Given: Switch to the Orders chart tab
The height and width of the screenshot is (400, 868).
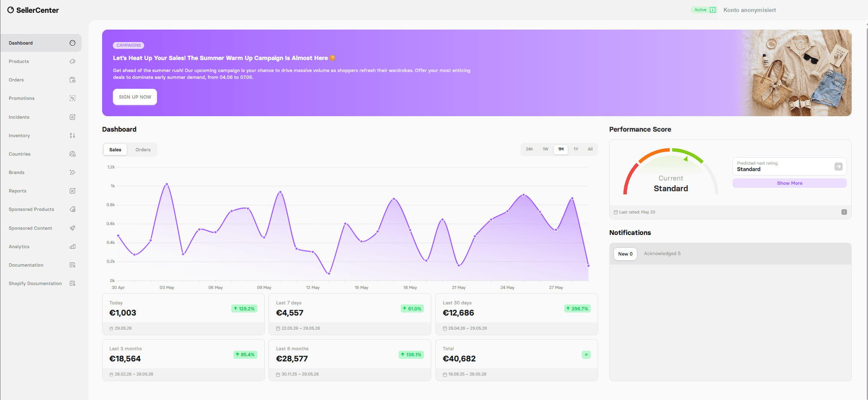Looking at the screenshot, I should click(x=143, y=150).
